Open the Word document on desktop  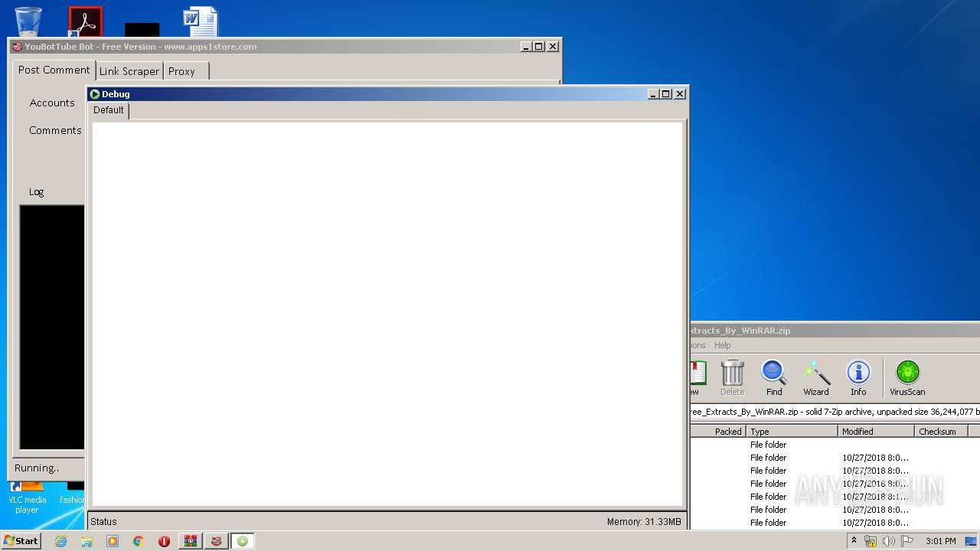201,21
